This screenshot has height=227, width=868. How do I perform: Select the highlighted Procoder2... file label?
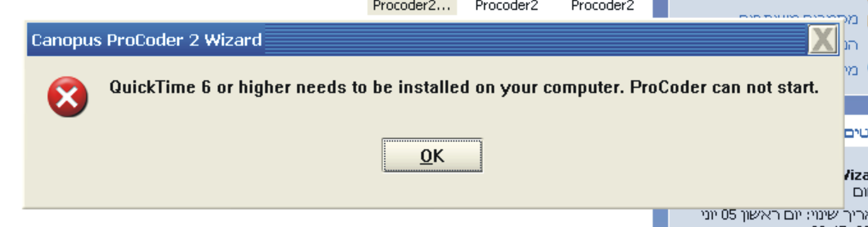pos(412,6)
